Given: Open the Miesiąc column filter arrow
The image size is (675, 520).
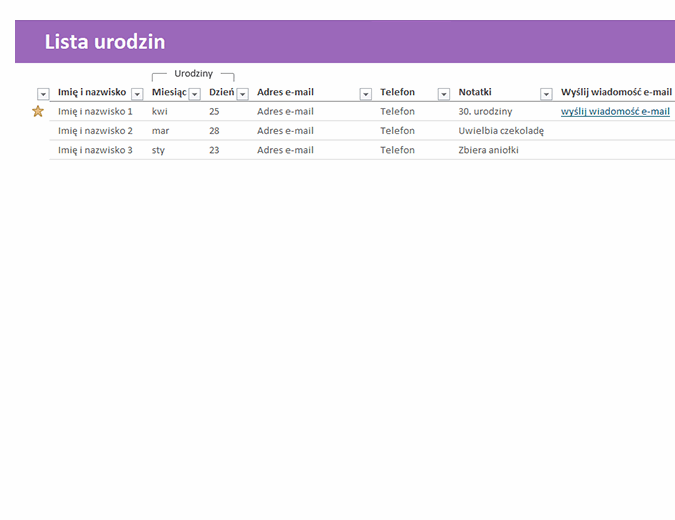Looking at the screenshot, I should point(194,94).
